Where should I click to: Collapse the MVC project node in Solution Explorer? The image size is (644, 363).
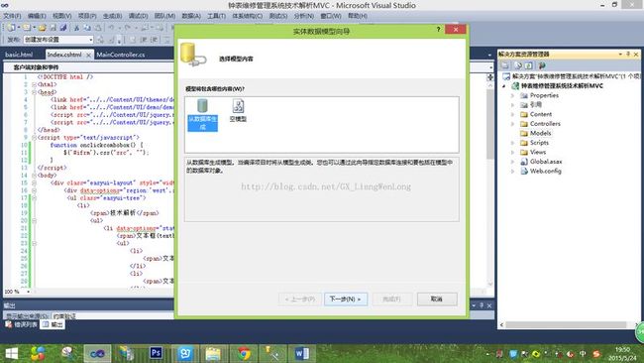click(504, 86)
